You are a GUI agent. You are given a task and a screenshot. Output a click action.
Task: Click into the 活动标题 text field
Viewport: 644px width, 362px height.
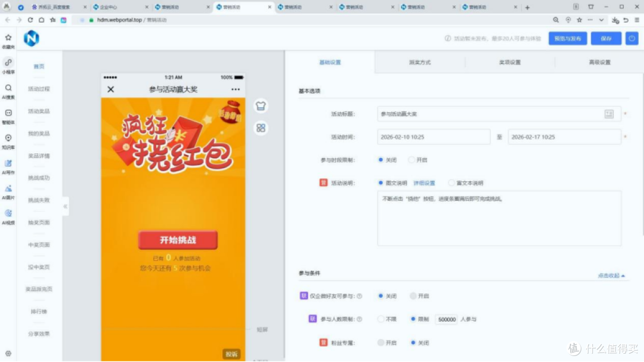499,115
